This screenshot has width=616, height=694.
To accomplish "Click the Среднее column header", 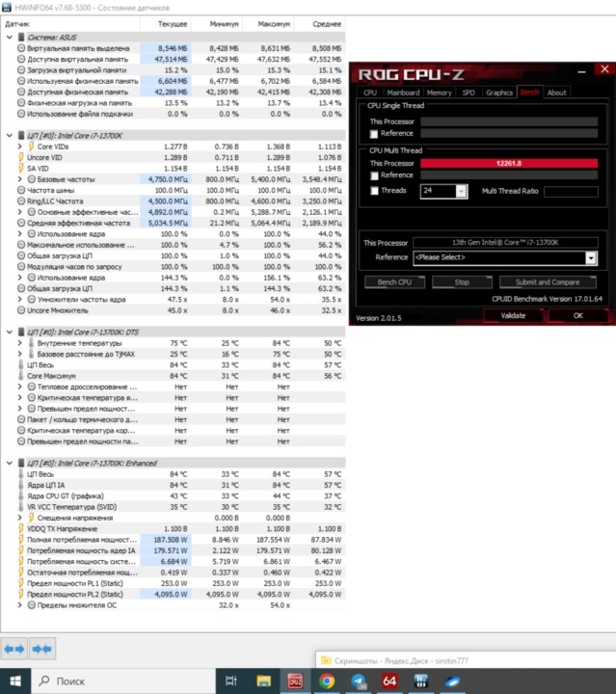I will click(x=320, y=24).
